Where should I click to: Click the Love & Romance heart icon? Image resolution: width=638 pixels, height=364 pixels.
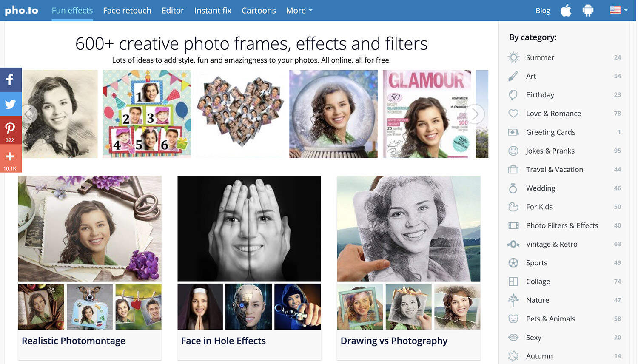coord(513,114)
